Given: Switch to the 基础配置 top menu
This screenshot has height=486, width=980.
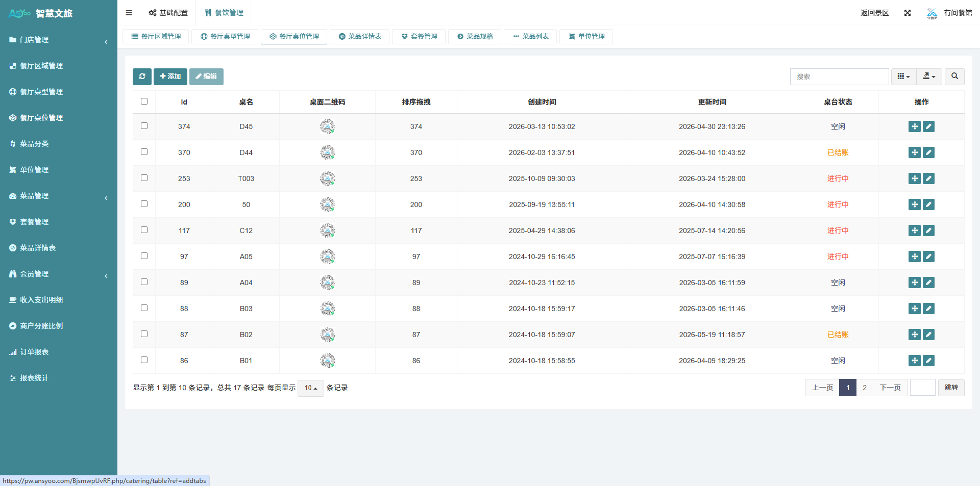Looking at the screenshot, I should coord(168,13).
